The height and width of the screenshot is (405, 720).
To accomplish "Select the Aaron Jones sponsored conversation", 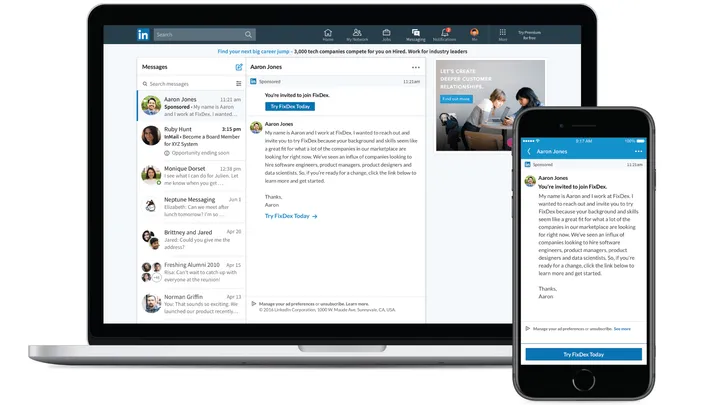I will pyautogui.click(x=191, y=106).
